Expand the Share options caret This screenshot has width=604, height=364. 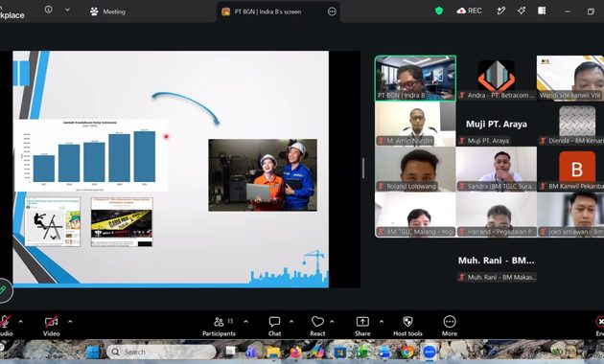point(382,321)
